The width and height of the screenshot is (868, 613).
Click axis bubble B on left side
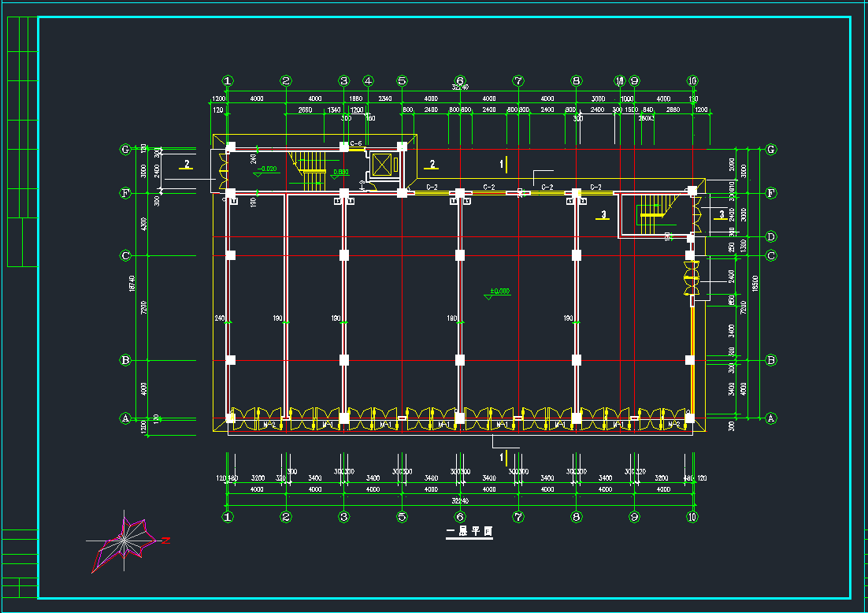point(124,360)
